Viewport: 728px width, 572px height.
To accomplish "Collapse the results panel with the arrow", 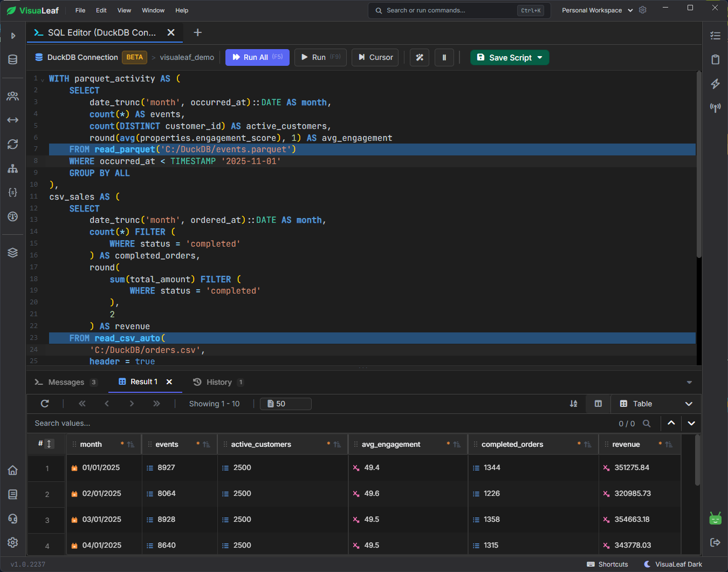I will 689,382.
